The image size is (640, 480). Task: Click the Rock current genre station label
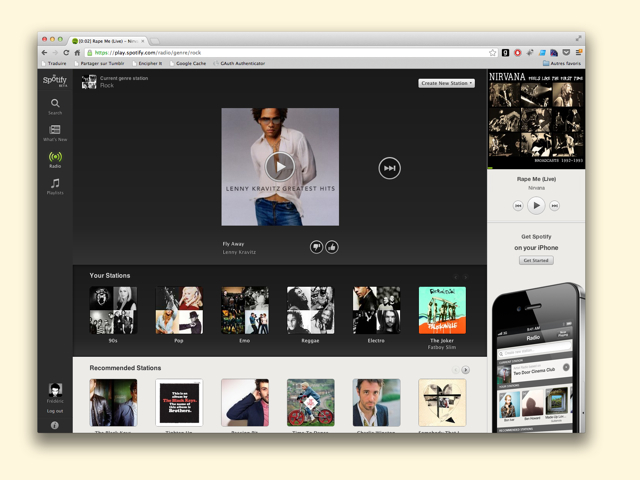(x=107, y=85)
